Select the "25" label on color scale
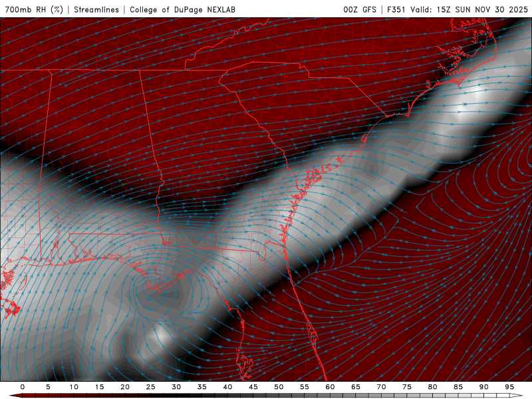This screenshot has width=532, height=399. [151, 387]
